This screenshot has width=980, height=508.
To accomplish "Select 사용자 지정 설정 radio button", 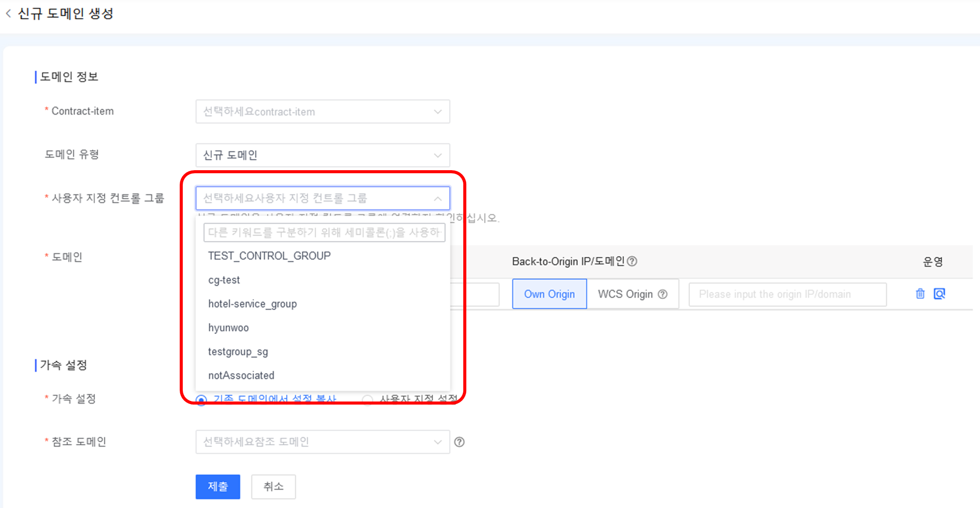I will pyautogui.click(x=368, y=400).
